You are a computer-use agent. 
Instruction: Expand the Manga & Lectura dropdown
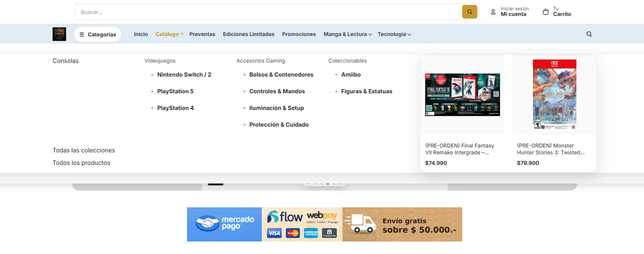[x=347, y=34]
